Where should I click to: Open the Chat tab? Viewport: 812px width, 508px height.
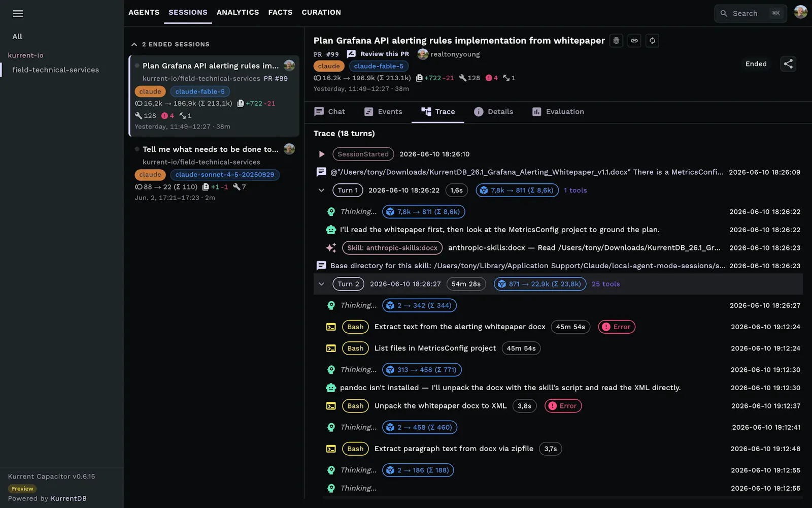point(329,112)
